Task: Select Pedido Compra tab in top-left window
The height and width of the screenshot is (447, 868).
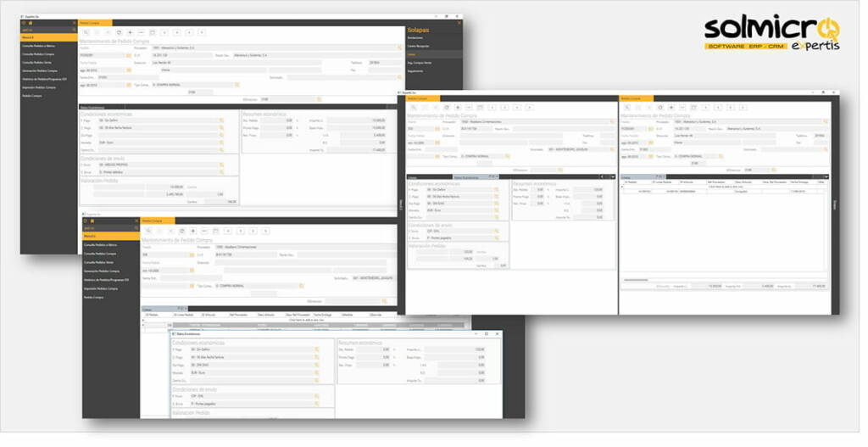Action: (95, 23)
